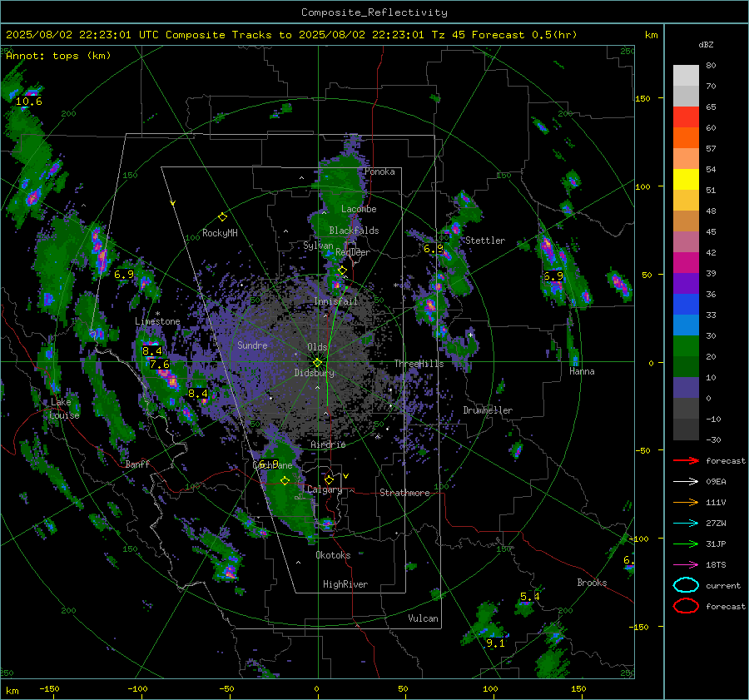
Task: Click the Limestone label
Action: 157,321
